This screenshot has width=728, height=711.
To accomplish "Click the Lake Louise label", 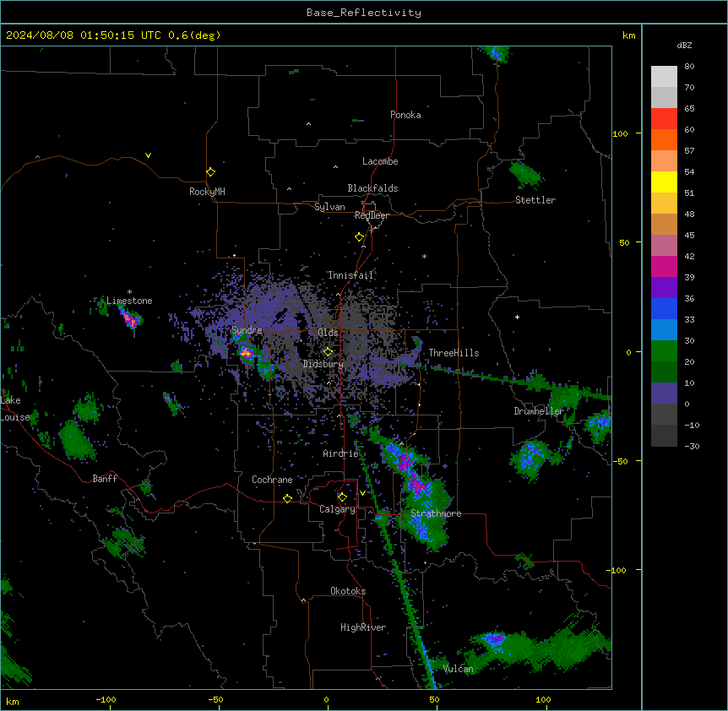I will tap(15, 409).
